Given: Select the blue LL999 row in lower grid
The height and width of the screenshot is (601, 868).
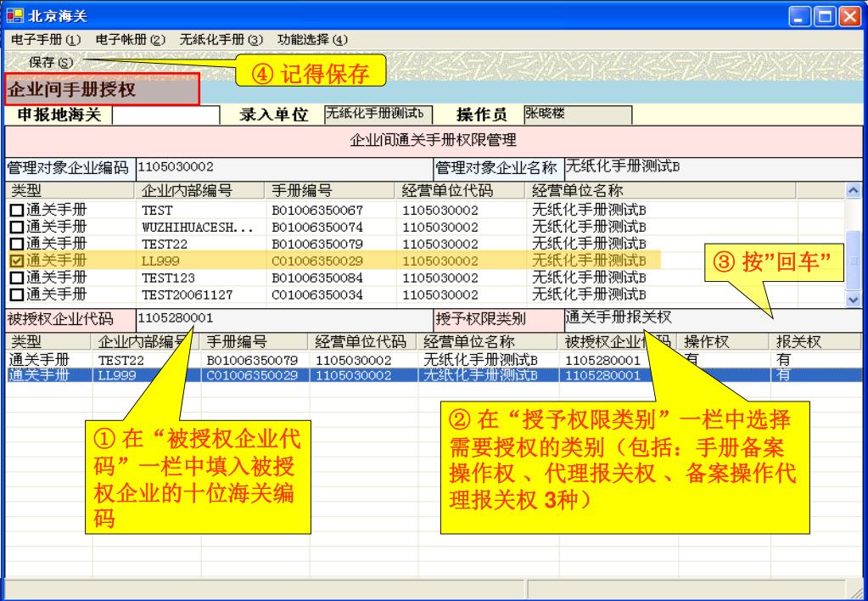Looking at the screenshot, I should (x=434, y=375).
